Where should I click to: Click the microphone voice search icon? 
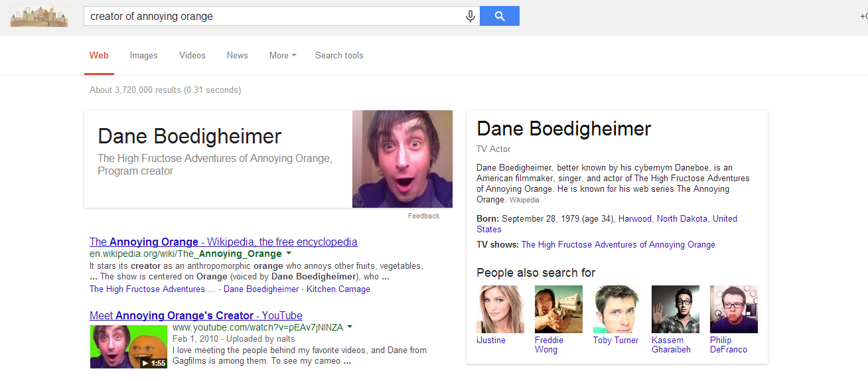[470, 17]
